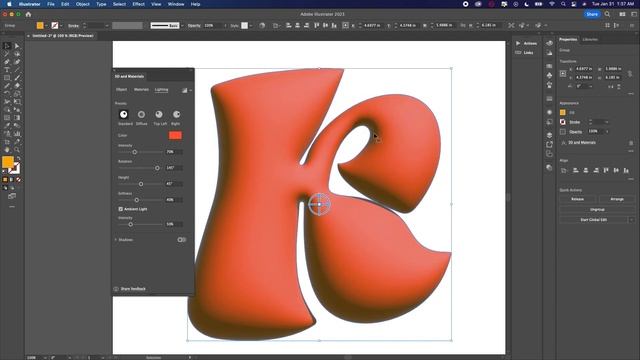This screenshot has width=640, height=360.
Task: Select the Zoom magnifier tool
Action: 17,150
